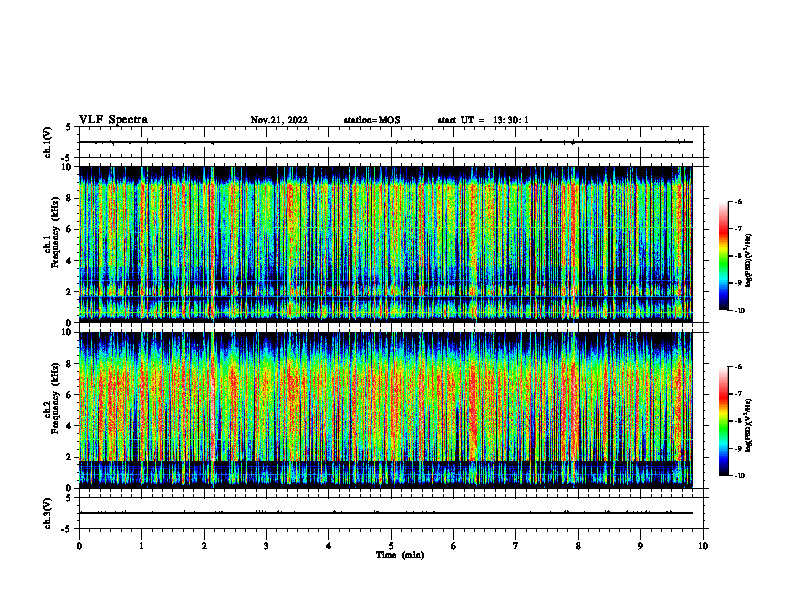Image resolution: width=792 pixels, height=612 pixels.
Task: Click time-axis tick label "6" at bottom
Action: (453, 546)
